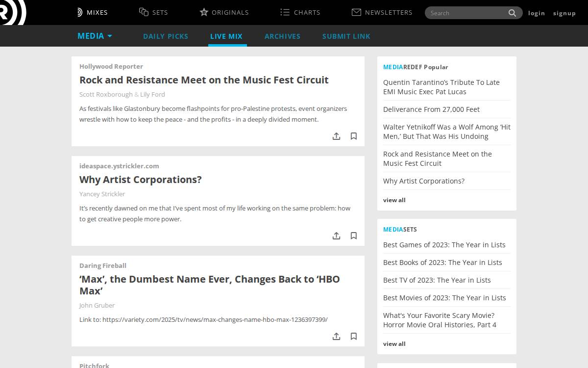Share the Why Artist Corporations article
The image size is (588, 368).
pos(336,236)
